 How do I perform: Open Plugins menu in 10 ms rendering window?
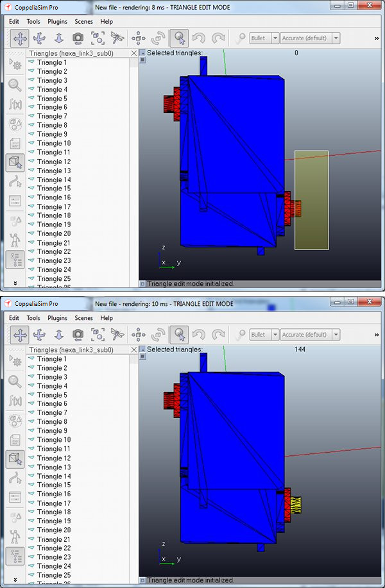click(57, 318)
